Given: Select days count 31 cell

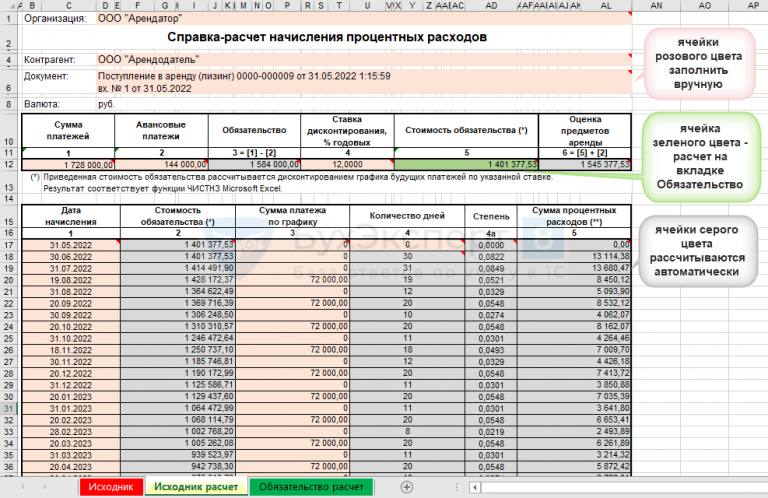Looking at the screenshot, I should pyautogui.click(x=407, y=268).
